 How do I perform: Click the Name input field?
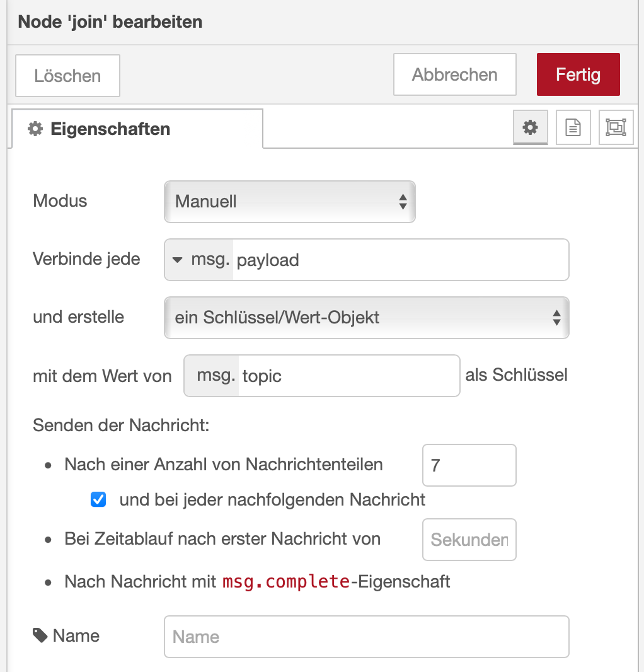click(x=366, y=637)
